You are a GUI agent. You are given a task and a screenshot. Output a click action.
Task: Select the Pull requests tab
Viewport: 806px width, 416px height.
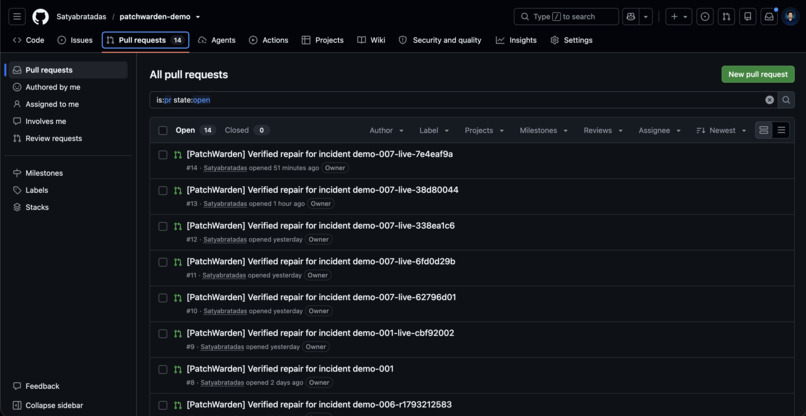145,40
